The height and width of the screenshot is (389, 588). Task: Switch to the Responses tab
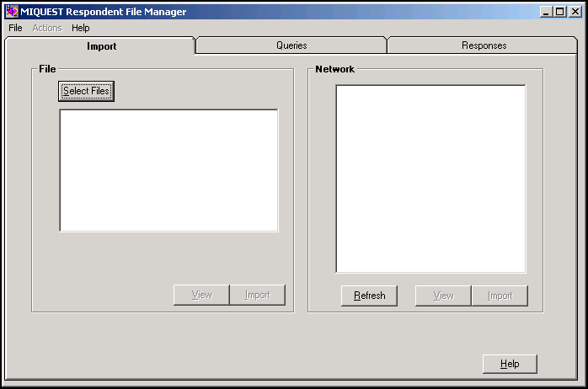coord(484,45)
